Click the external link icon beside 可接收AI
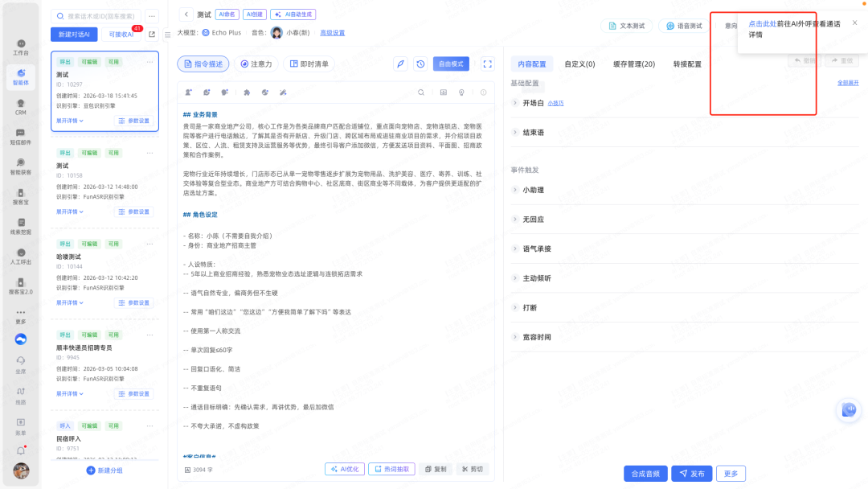The height and width of the screenshot is (489, 868). [x=152, y=35]
